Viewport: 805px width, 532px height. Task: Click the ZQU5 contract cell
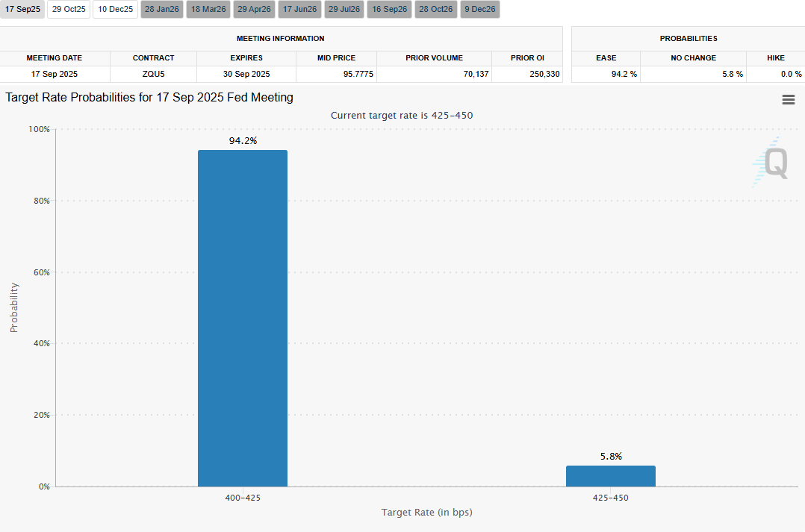[153, 74]
